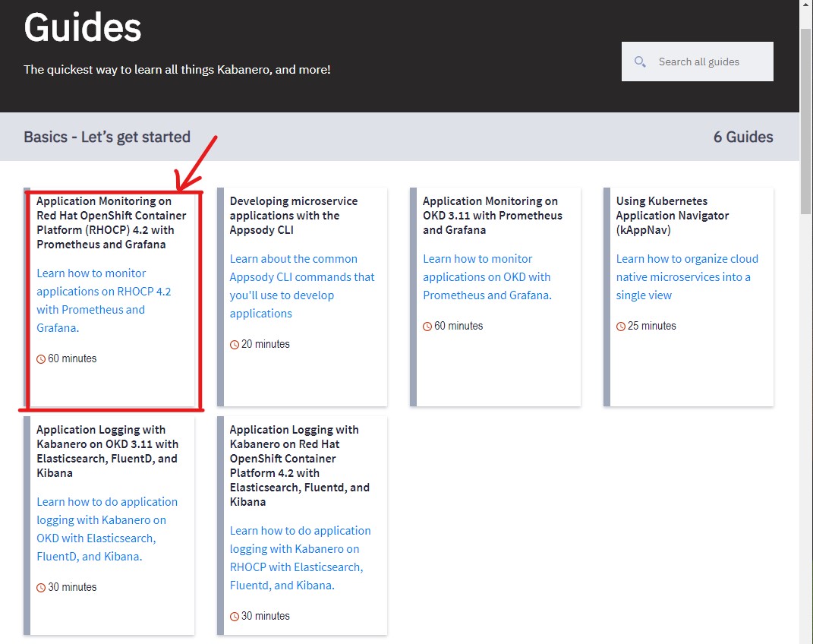Click '25 minutes' on kAppNav card

[652, 326]
